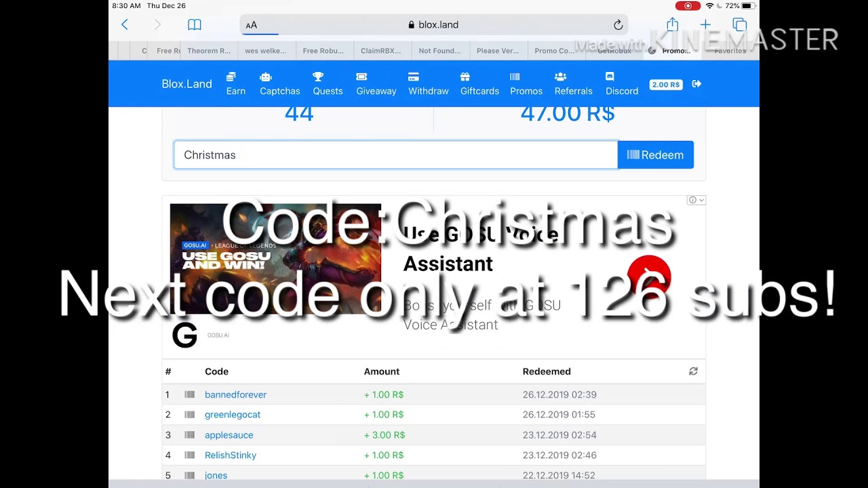Click the Amount column header
Viewport: 868px width, 488px height.
click(381, 371)
